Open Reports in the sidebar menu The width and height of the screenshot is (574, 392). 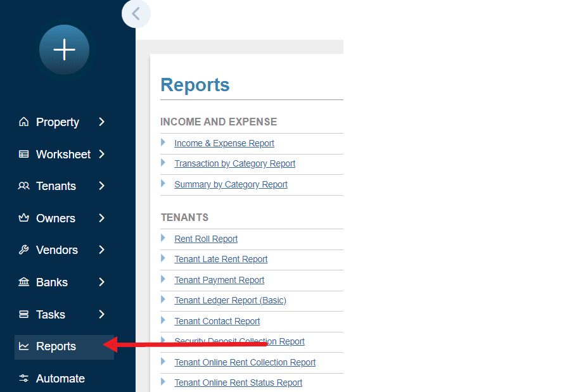56,346
